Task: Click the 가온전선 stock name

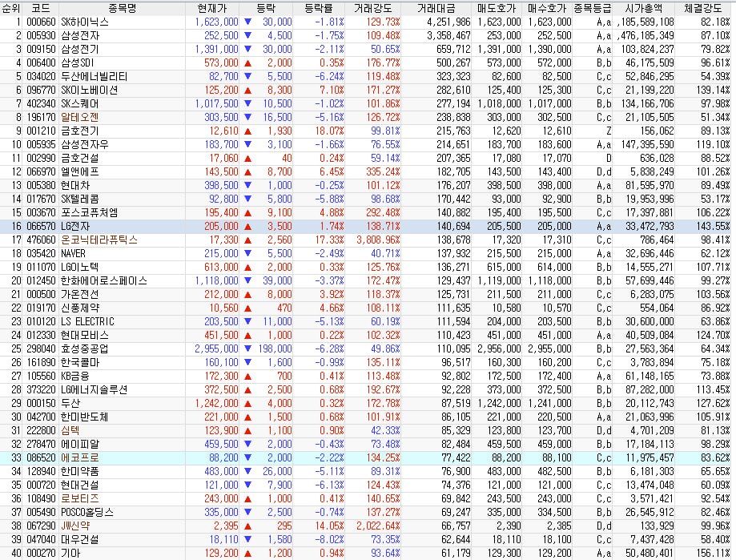Action: [x=80, y=294]
